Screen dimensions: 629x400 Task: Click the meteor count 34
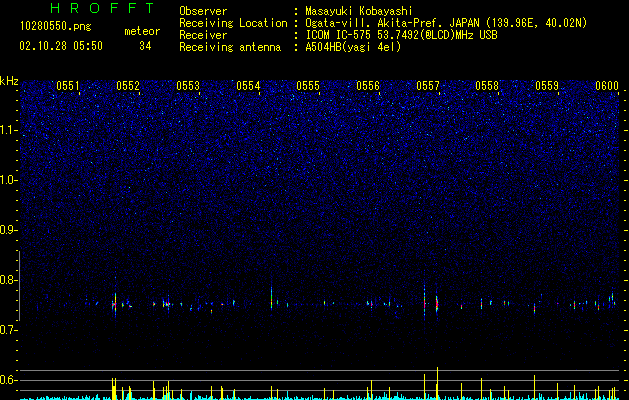[145, 46]
